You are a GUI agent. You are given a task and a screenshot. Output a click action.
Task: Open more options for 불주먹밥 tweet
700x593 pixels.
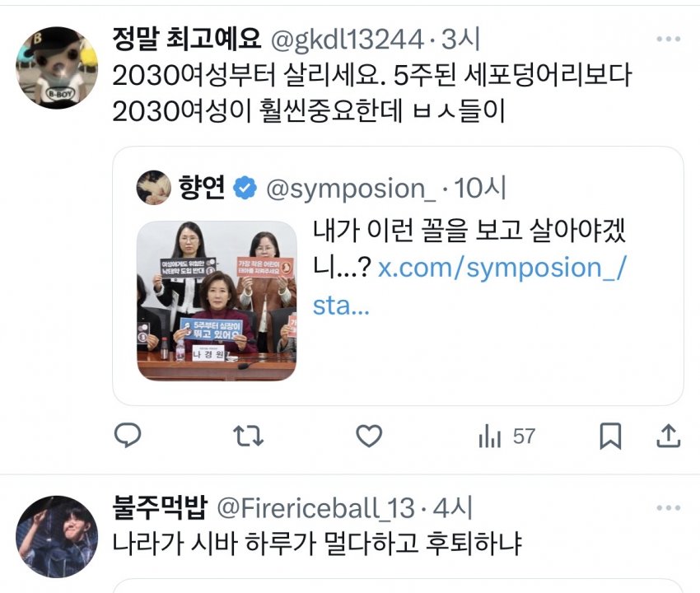click(669, 507)
